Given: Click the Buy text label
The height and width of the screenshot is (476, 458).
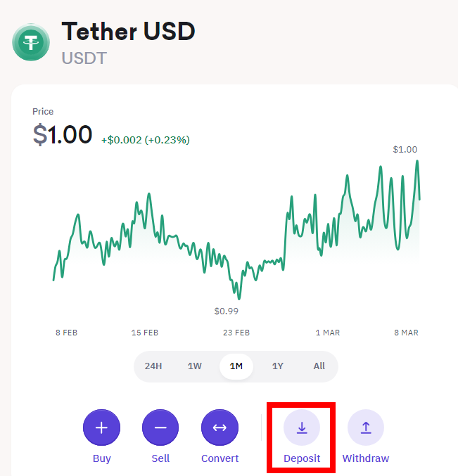Looking at the screenshot, I should tap(102, 458).
